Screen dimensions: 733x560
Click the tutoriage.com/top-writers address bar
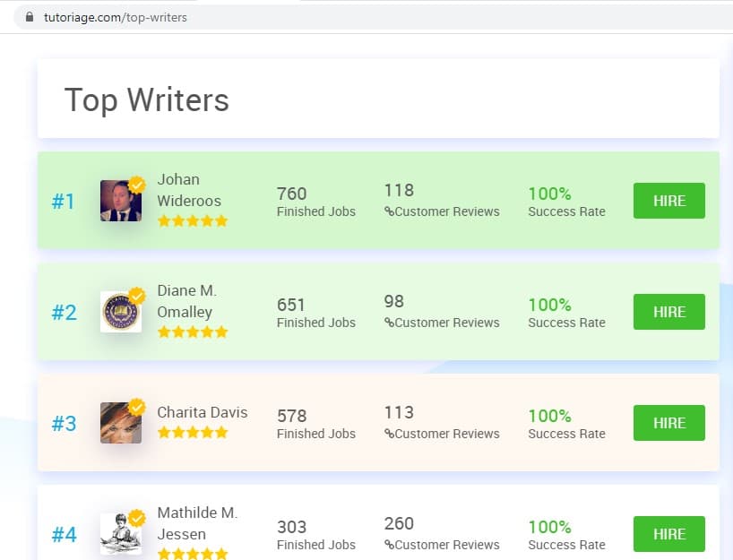pyautogui.click(x=374, y=17)
